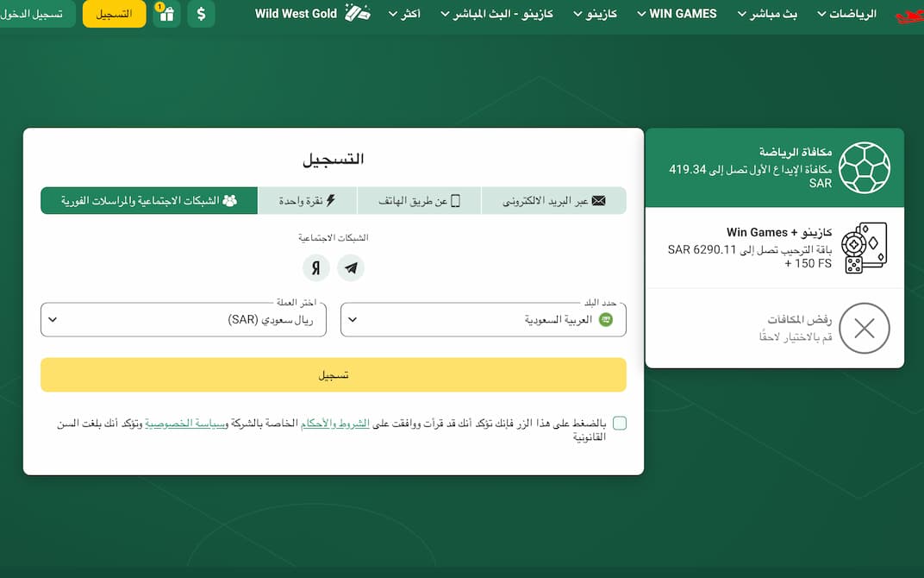
Task: Register via the Yandex icon
Action: tap(315, 268)
